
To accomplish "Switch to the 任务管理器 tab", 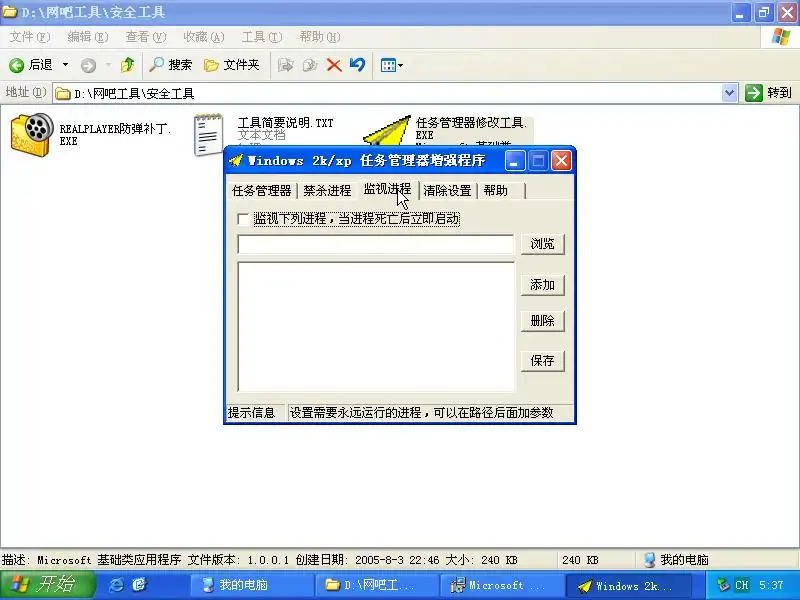I will (261, 191).
